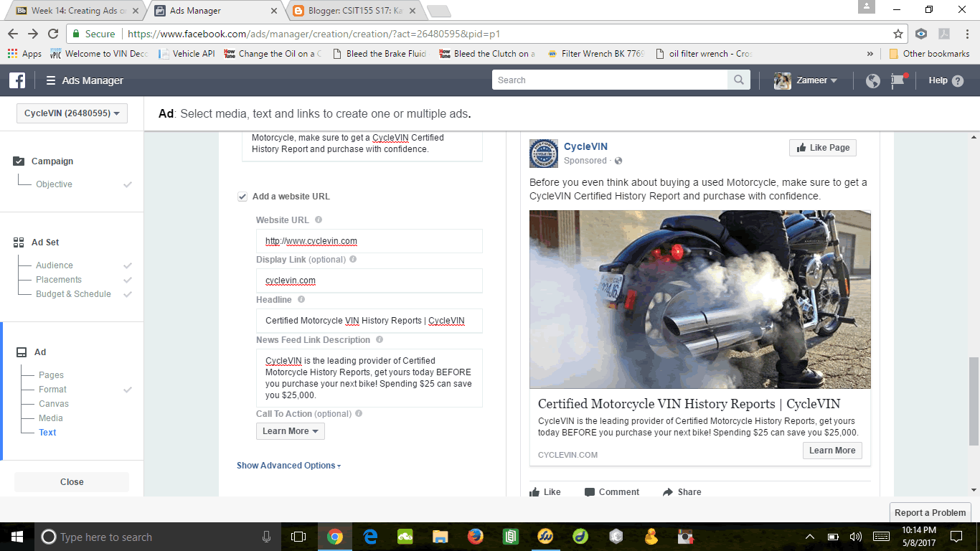Click the browser back arrow
Viewport: 980px width, 551px height.
(13, 34)
